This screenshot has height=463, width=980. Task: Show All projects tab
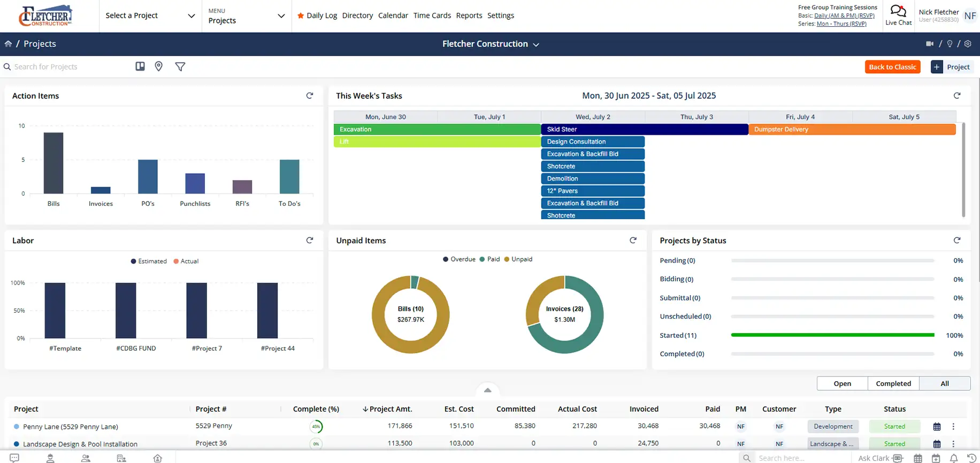point(945,383)
